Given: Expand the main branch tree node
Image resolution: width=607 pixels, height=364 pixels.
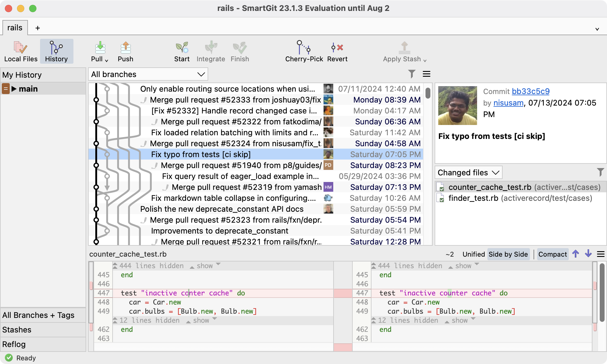Looking at the screenshot, I should 14,89.
